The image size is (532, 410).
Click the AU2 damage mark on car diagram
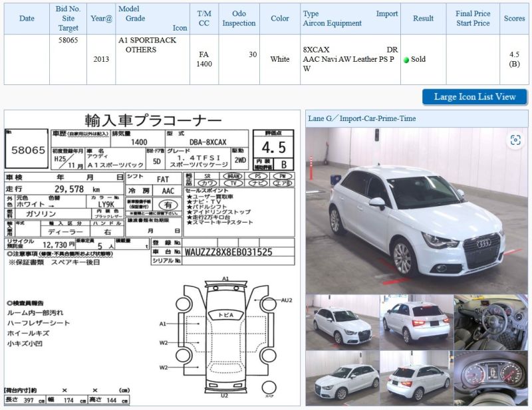click(287, 300)
